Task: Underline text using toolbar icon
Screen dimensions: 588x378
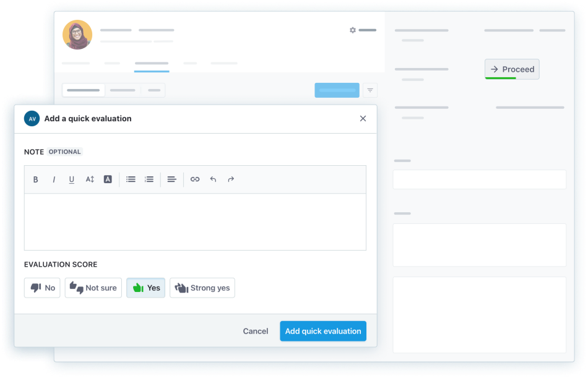Action: pyautogui.click(x=72, y=179)
